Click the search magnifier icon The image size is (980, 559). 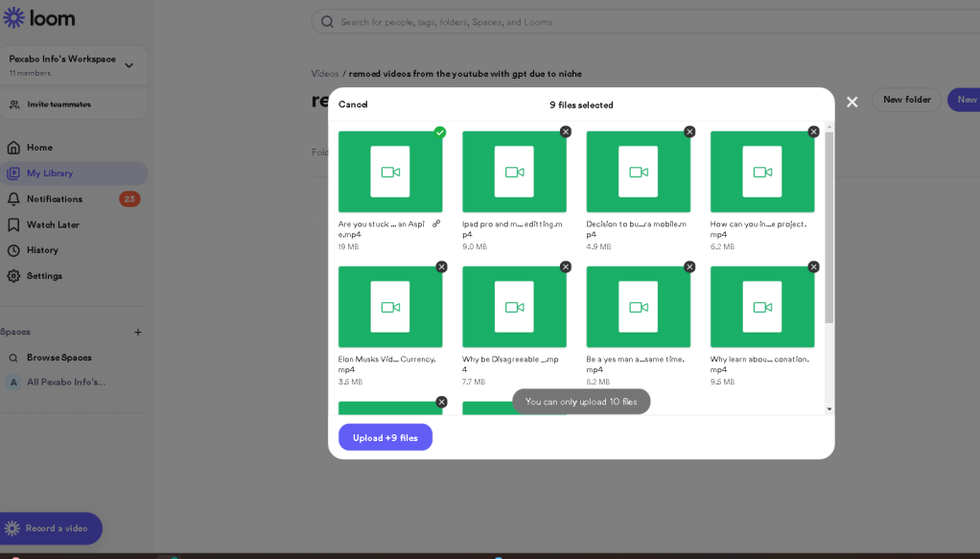327,22
